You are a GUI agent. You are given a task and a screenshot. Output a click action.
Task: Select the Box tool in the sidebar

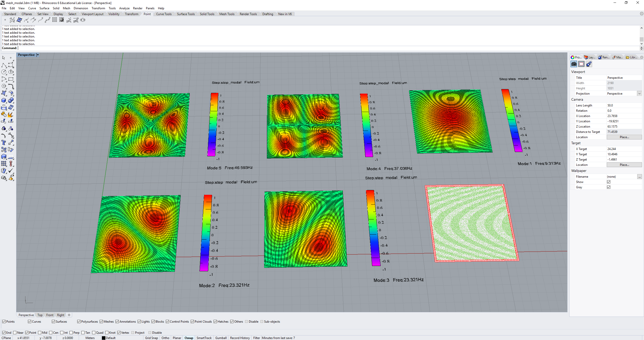4,100
